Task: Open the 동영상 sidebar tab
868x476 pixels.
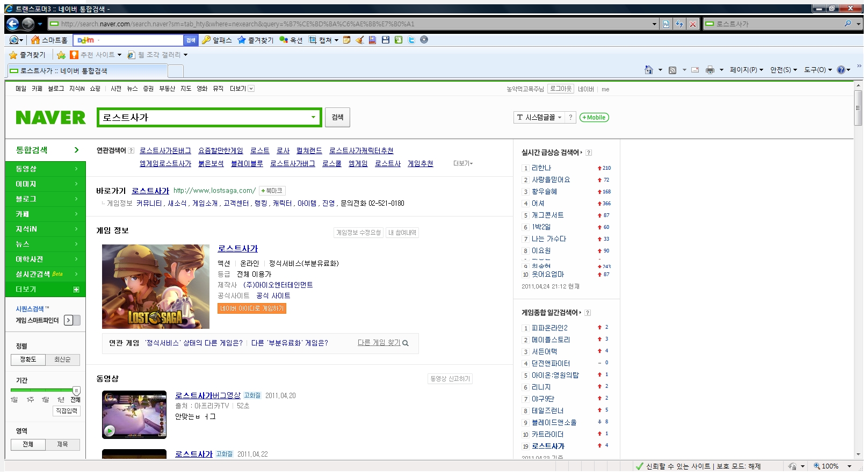Action: click(45, 169)
